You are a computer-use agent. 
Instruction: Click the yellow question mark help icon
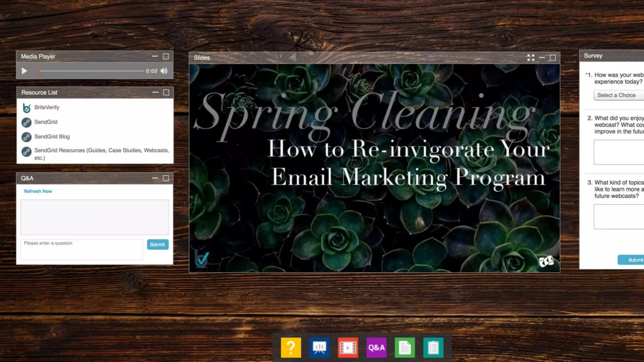pyautogui.click(x=291, y=348)
